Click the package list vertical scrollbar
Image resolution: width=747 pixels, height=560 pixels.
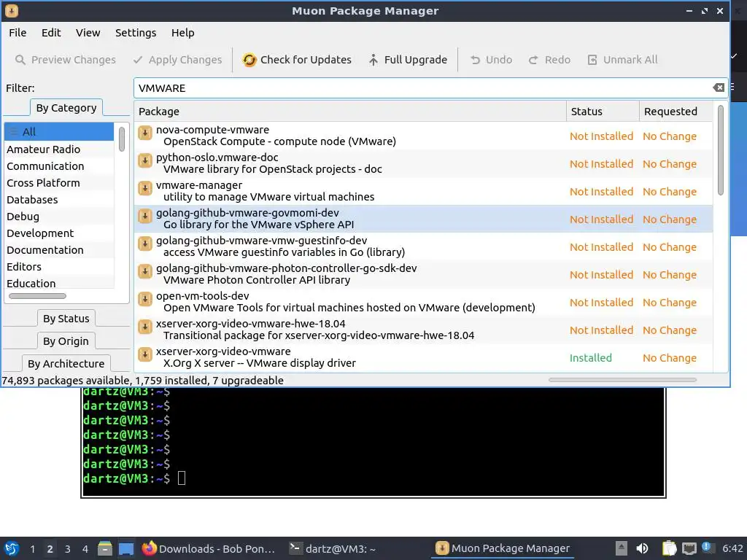point(720,150)
